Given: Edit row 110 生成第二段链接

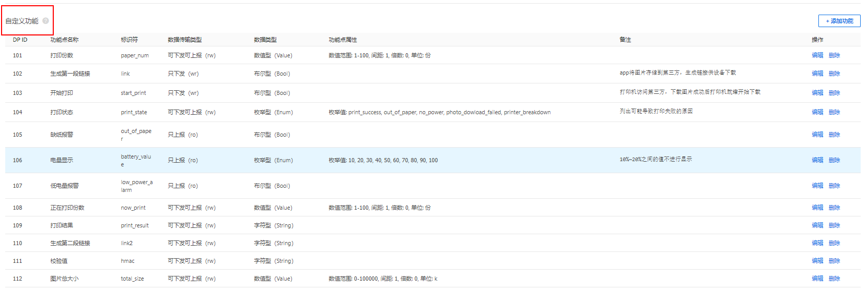Looking at the screenshot, I should pos(817,243).
